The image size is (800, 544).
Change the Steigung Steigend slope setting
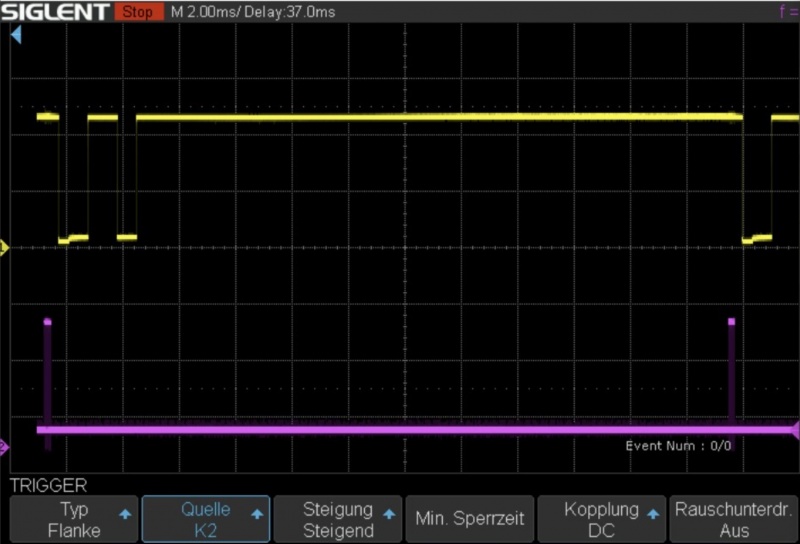(x=338, y=519)
